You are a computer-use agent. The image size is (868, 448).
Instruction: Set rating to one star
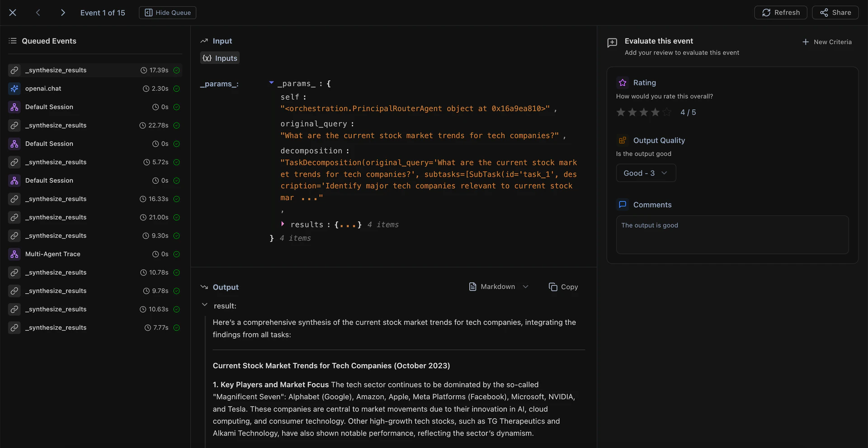(621, 112)
